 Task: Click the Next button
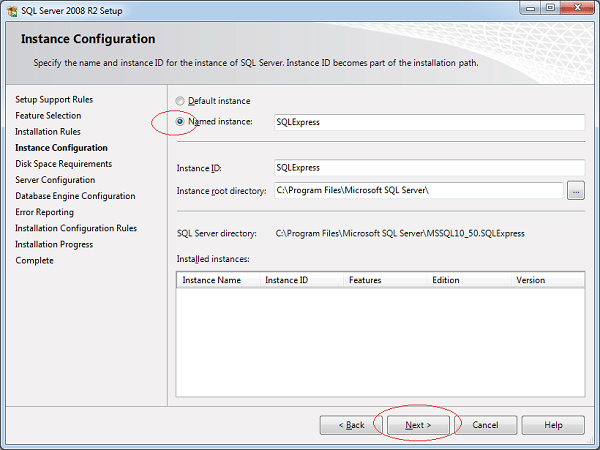418,425
